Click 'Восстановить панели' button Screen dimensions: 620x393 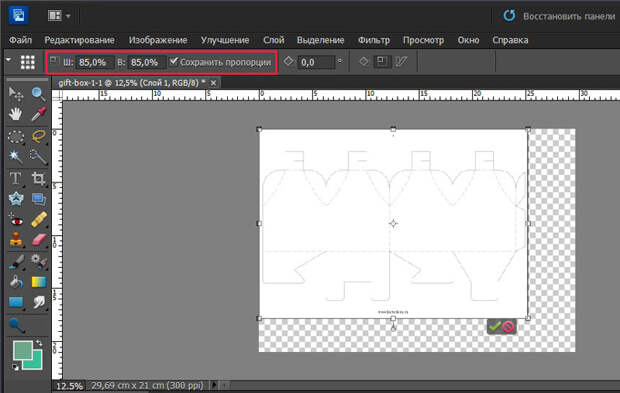pos(559,16)
